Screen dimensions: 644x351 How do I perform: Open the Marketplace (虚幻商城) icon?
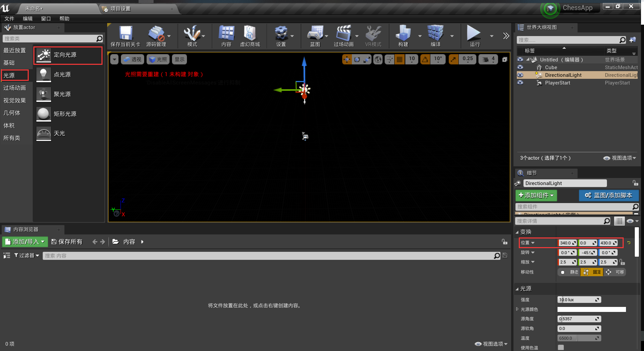click(x=249, y=33)
